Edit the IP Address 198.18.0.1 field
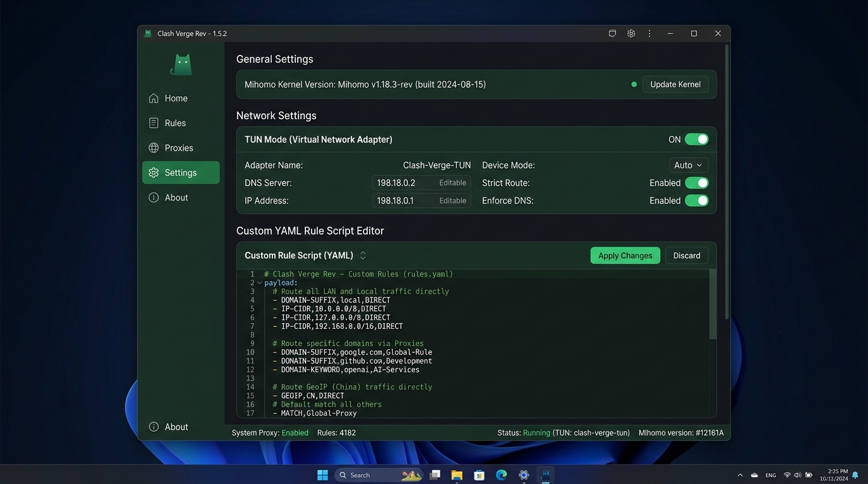This screenshot has height=484, width=868. (421, 200)
